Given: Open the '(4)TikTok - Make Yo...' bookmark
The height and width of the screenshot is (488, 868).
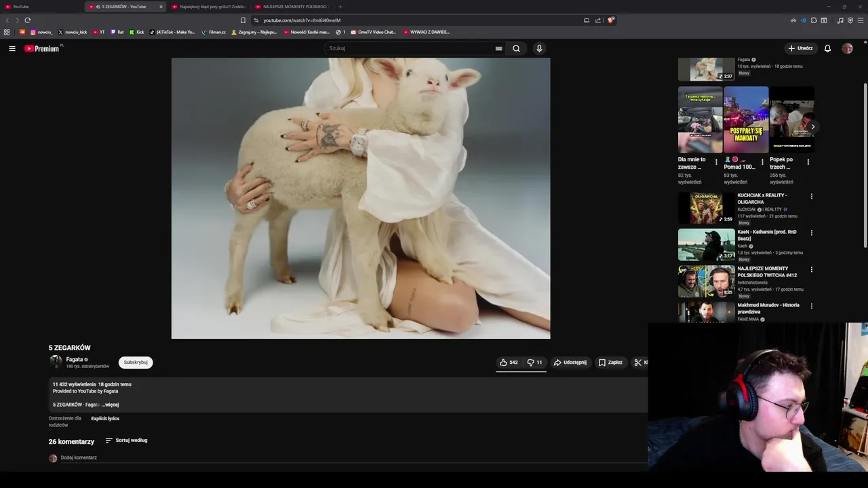Looking at the screenshot, I should point(172,32).
